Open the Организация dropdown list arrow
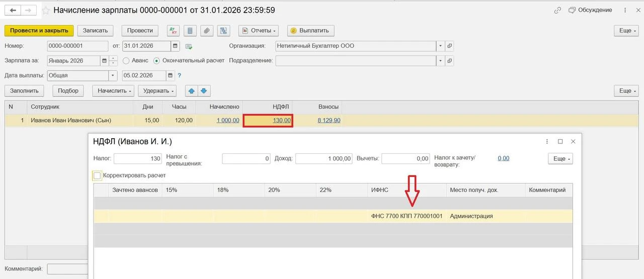 point(440,46)
